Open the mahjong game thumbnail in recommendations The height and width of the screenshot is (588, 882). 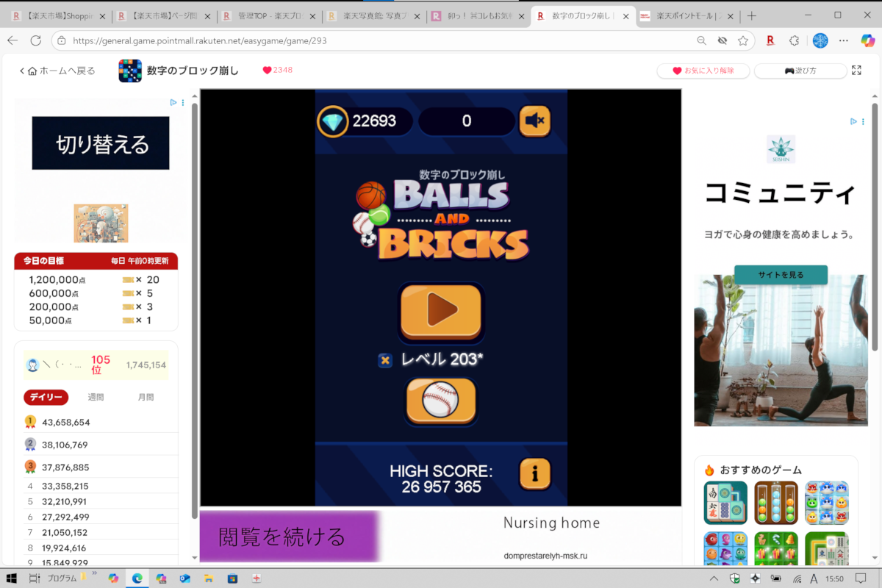click(725, 503)
